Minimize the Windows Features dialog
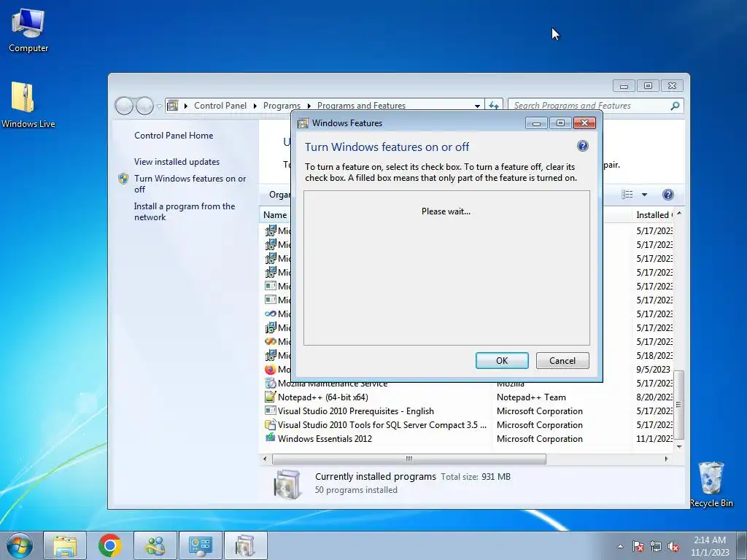This screenshot has height=560, width=747. 536,123
